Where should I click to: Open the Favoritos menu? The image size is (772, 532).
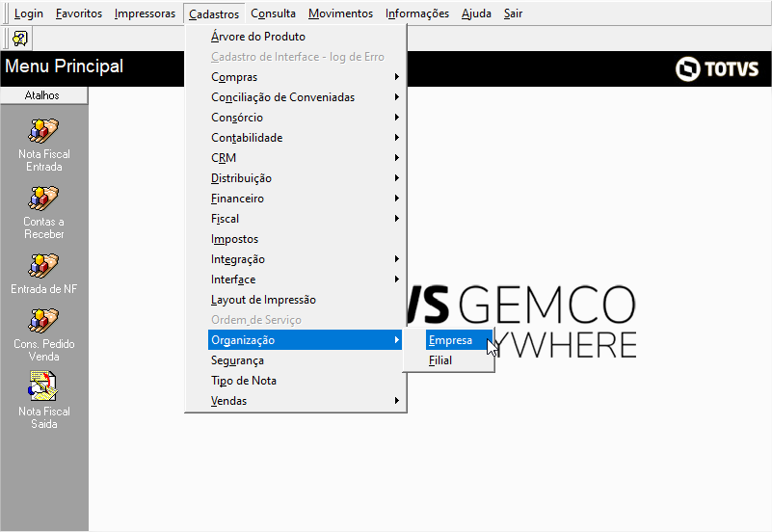79,13
